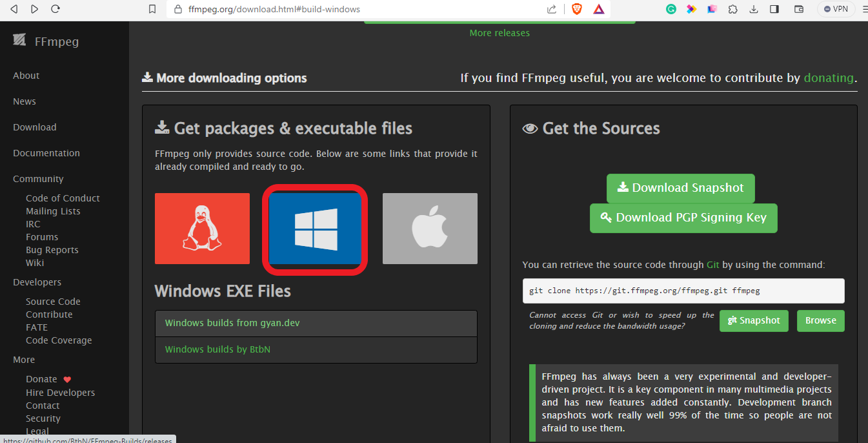
Task: Click Download Snapshot button
Action: [x=681, y=188]
